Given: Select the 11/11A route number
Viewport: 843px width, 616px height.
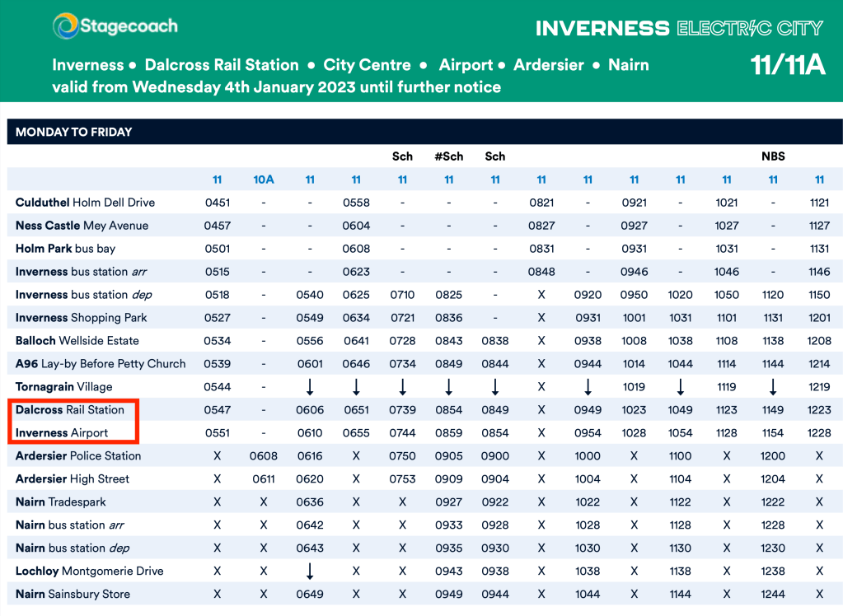Looking at the screenshot, I should pyautogui.click(x=787, y=66).
